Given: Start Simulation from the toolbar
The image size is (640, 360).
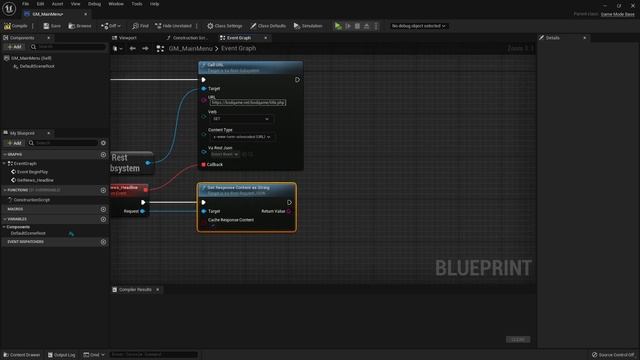Looking at the screenshot, I should coord(308,26).
